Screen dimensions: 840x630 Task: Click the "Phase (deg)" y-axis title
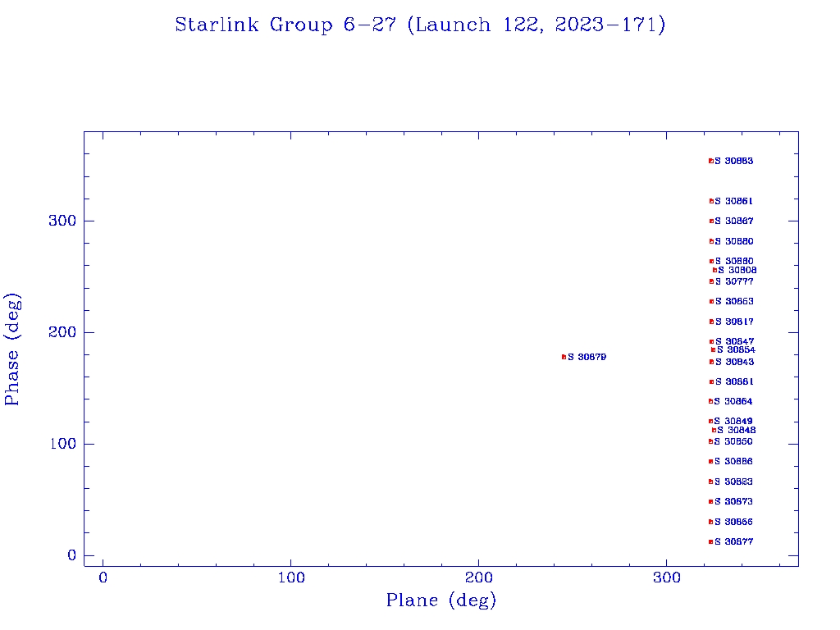point(12,349)
